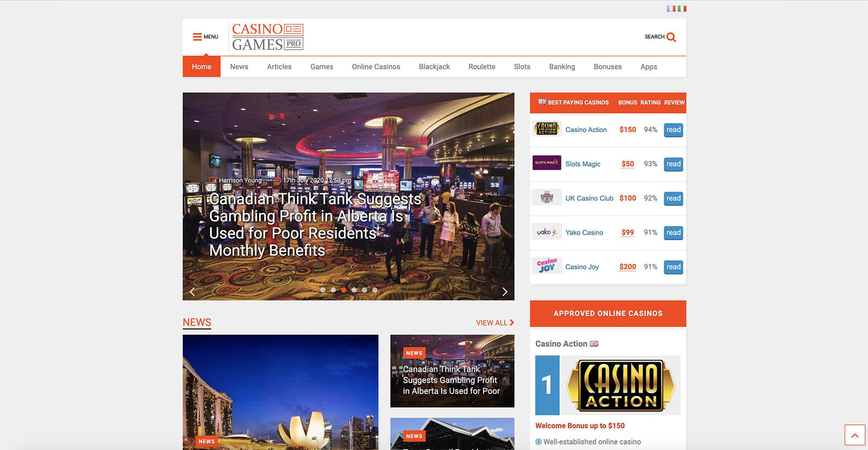Click the Yako Casino name link
Image resolution: width=868 pixels, height=450 pixels.
(x=584, y=232)
